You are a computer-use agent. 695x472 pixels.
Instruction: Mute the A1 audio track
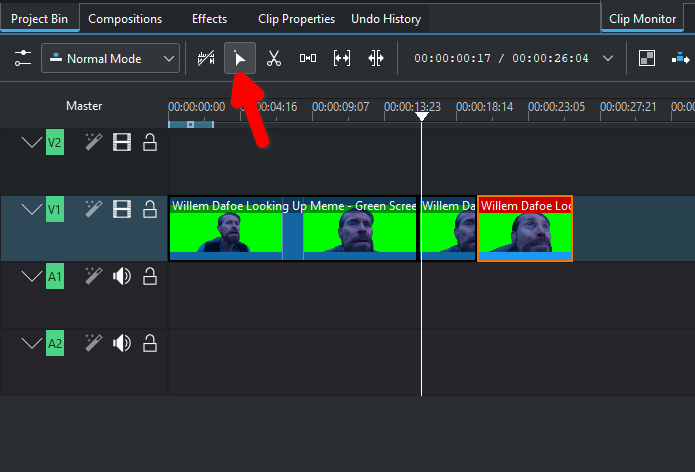click(x=122, y=276)
